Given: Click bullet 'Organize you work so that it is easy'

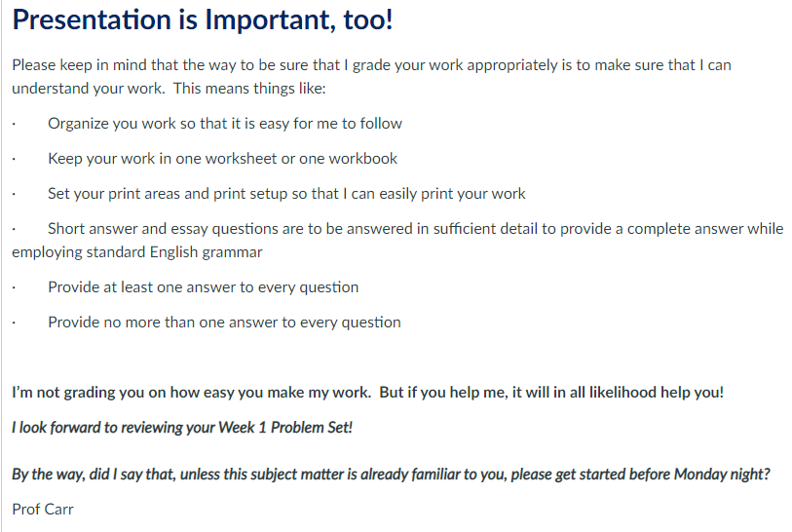Looking at the screenshot, I should click(225, 124).
